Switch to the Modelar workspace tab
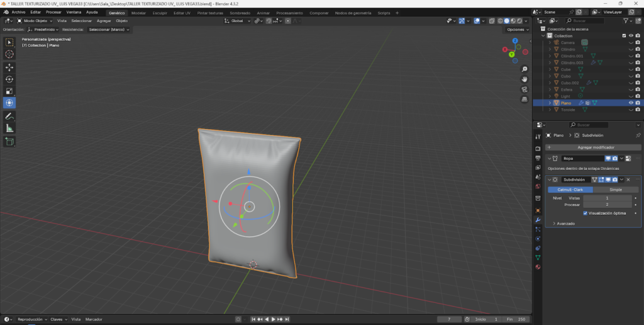 [x=138, y=13]
